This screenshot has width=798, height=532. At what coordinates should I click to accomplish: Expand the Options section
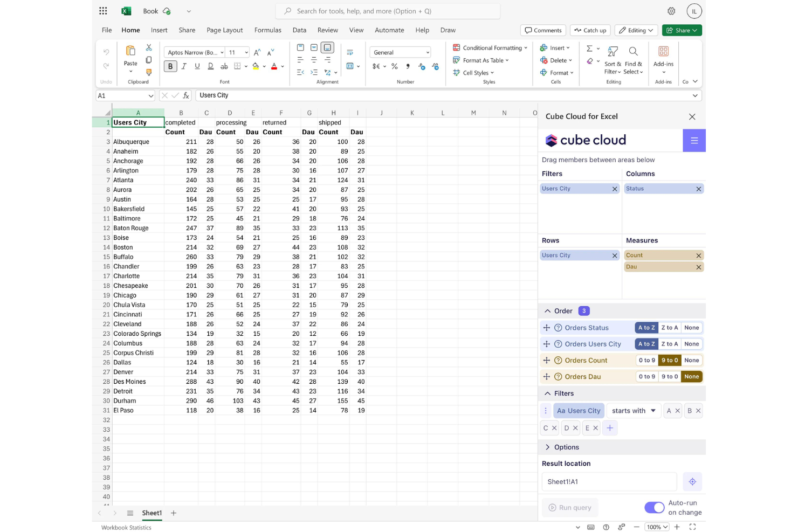(548, 447)
